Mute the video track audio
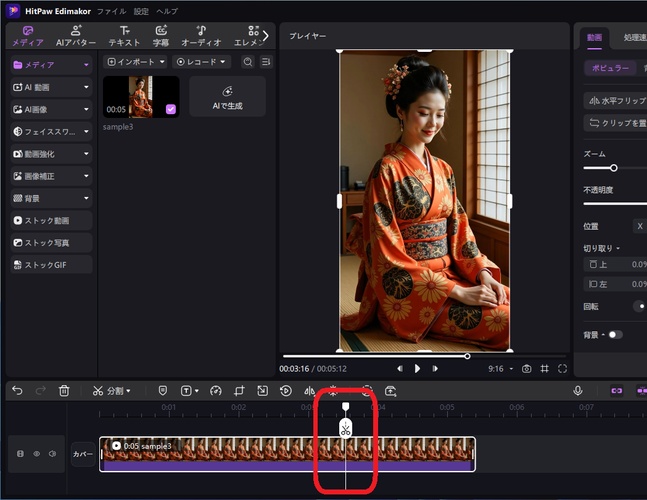Viewport: 647px width, 500px height. coord(52,454)
